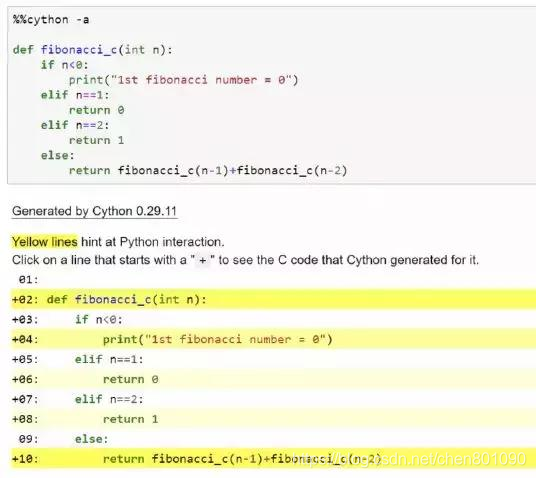Expand C code for line +03 if n<0
Image resolution: width=536 pixels, height=478 pixels.
tap(273, 319)
